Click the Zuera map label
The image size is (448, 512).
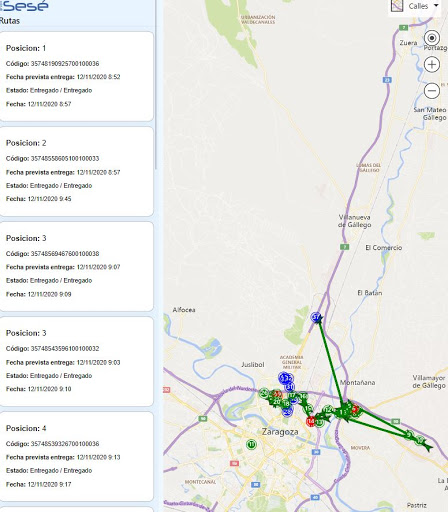pyautogui.click(x=408, y=43)
